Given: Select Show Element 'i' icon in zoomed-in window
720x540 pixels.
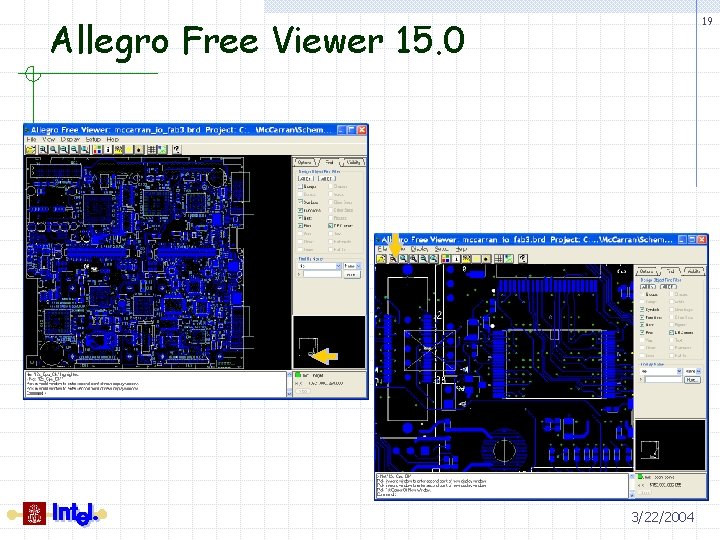Looking at the screenshot, I should (x=456, y=259).
